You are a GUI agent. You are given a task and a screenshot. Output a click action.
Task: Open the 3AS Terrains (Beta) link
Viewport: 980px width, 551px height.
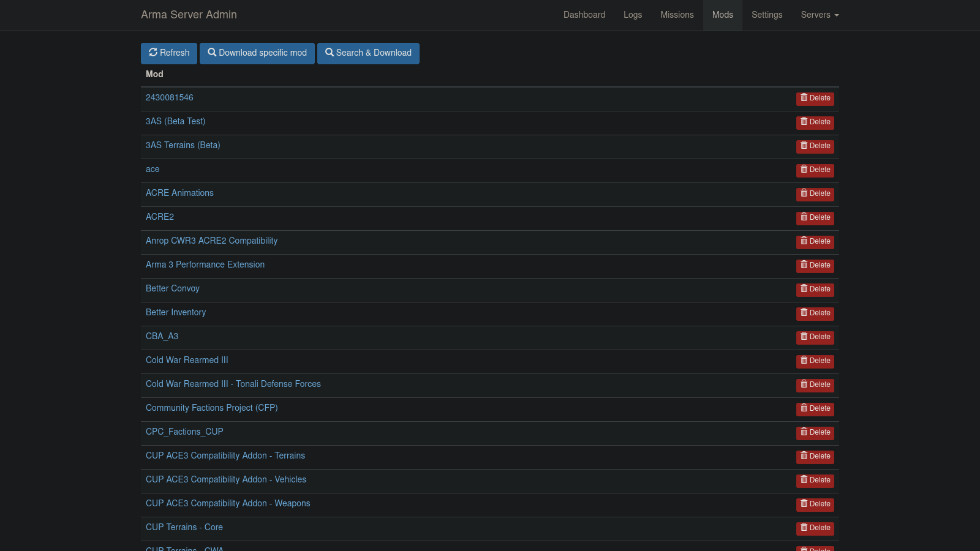(x=183, y=145)
